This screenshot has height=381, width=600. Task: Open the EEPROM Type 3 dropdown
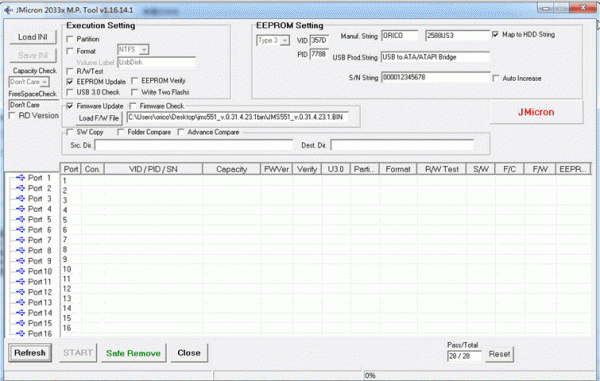tap(284, 40)
